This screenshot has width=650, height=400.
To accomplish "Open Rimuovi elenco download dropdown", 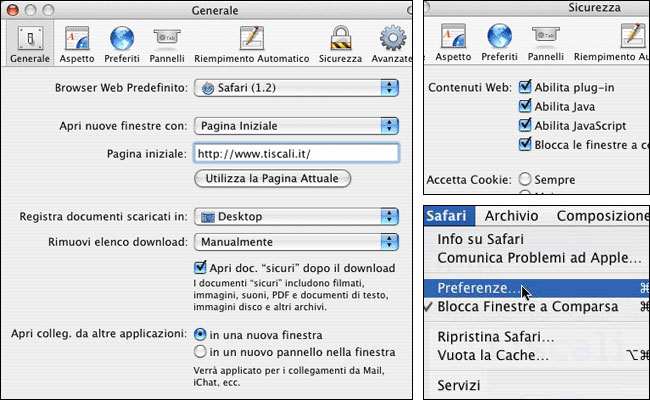I will coord(296,242).
